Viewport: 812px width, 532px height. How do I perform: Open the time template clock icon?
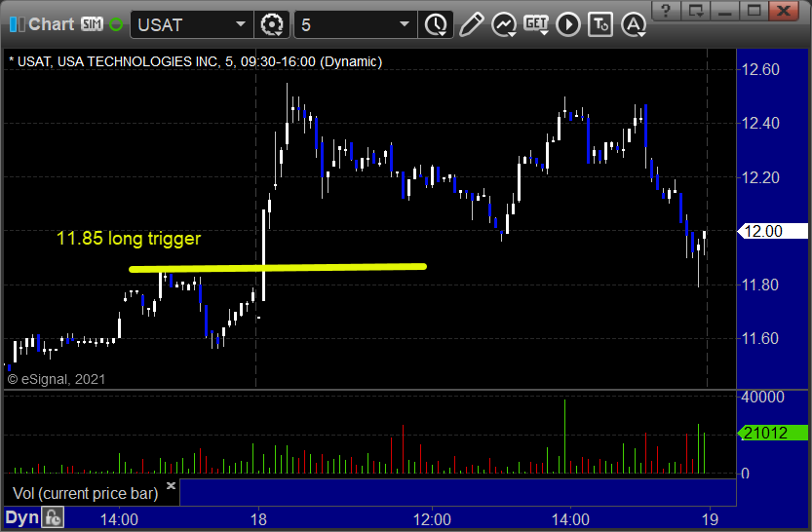pyautogui.click(x=436, y=24)
